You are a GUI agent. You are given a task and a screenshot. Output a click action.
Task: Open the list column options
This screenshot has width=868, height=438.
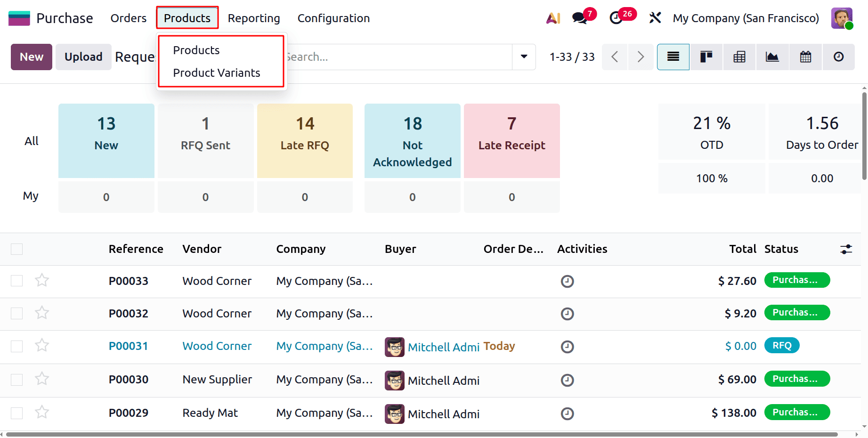(x=846, y=249)
